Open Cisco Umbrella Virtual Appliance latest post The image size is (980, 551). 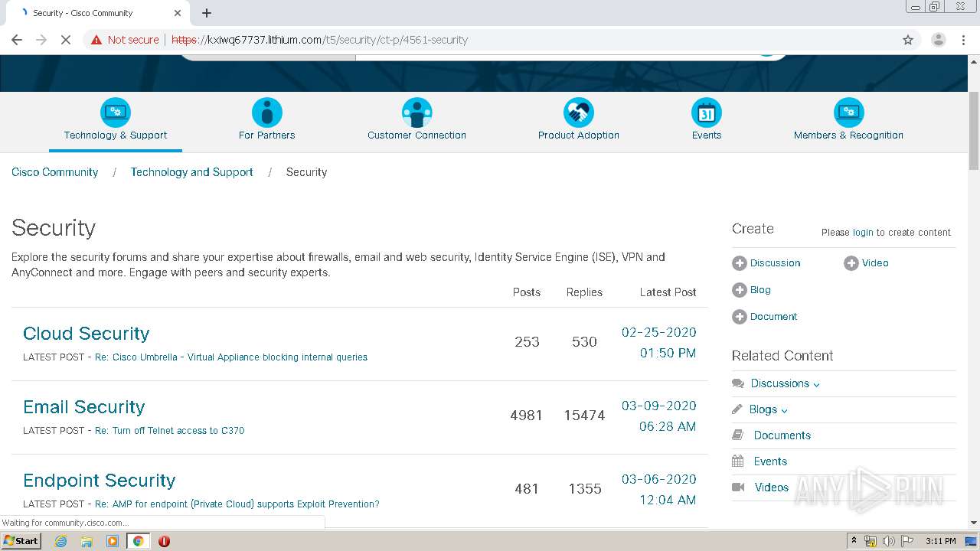[231, 357]
